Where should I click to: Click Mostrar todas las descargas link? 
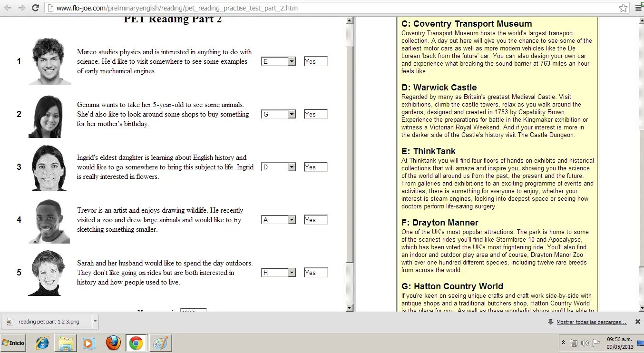[591, 322]
